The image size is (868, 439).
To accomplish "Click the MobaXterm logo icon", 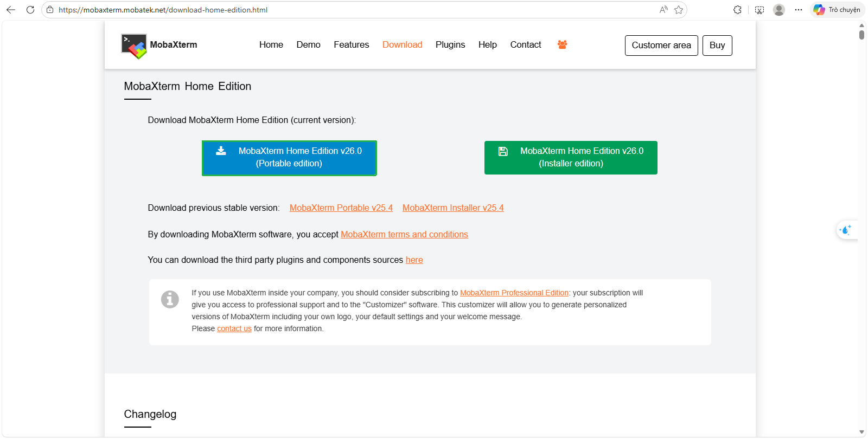I will 134,46.
